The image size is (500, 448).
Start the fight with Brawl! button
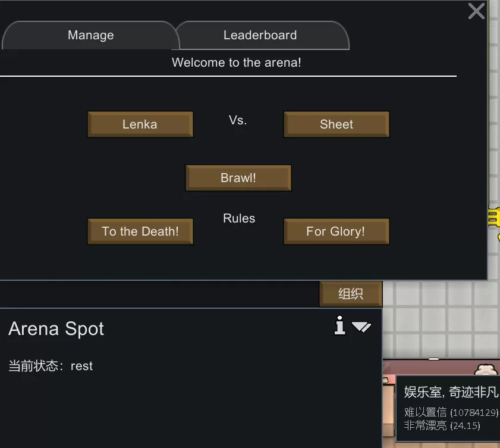pyautogui.click(x=238, y=178)
